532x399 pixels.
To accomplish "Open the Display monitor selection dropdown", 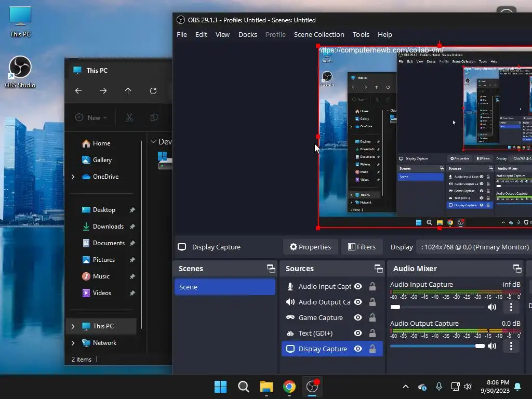I will pos(474,247).
